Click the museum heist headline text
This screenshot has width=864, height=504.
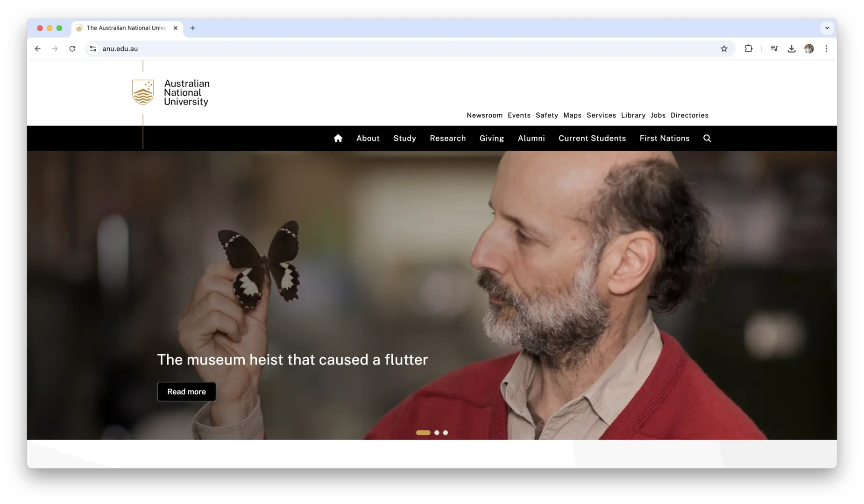pyautogui.click(x=292, y=360)
